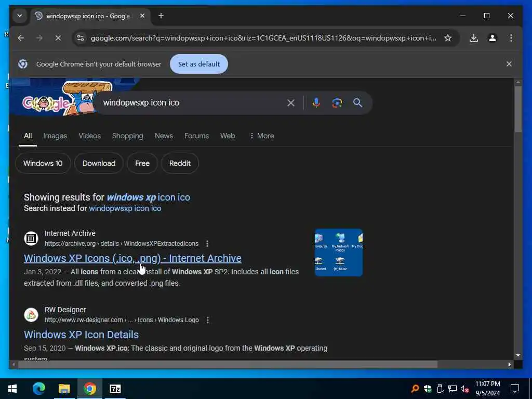
Task: Open Windows XP Icons Internet Archive link
Action: click(132, 258)
